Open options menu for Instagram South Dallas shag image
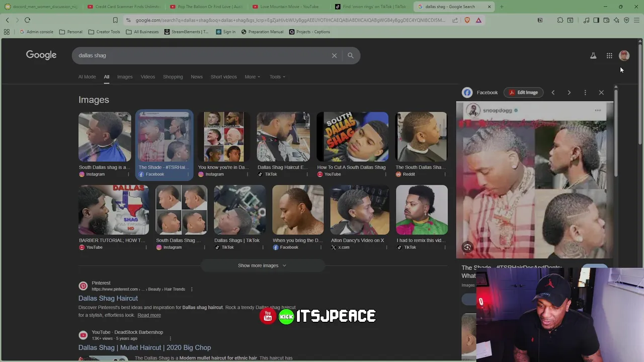Image resolution: width=644 pixels, height=362 pixels. (x=128, y=174)
